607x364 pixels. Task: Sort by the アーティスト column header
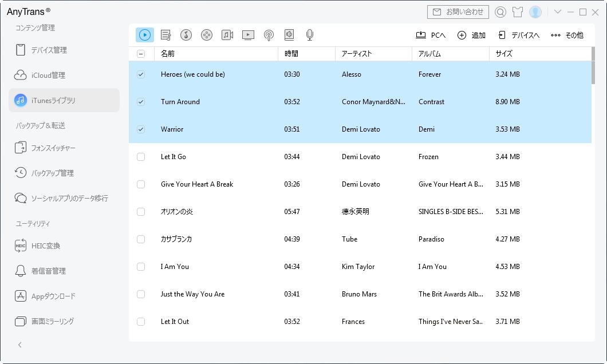click(373, 54)
